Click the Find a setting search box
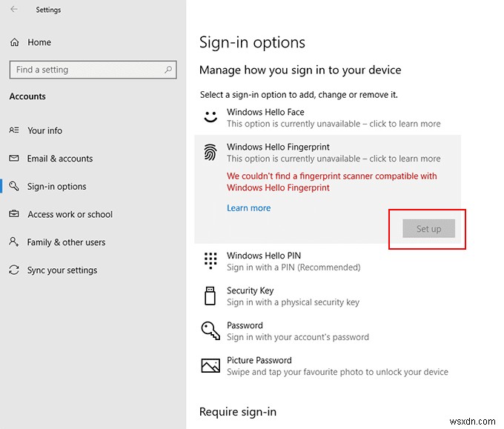This screenshot has width=504, height=429. coord(93,70)
